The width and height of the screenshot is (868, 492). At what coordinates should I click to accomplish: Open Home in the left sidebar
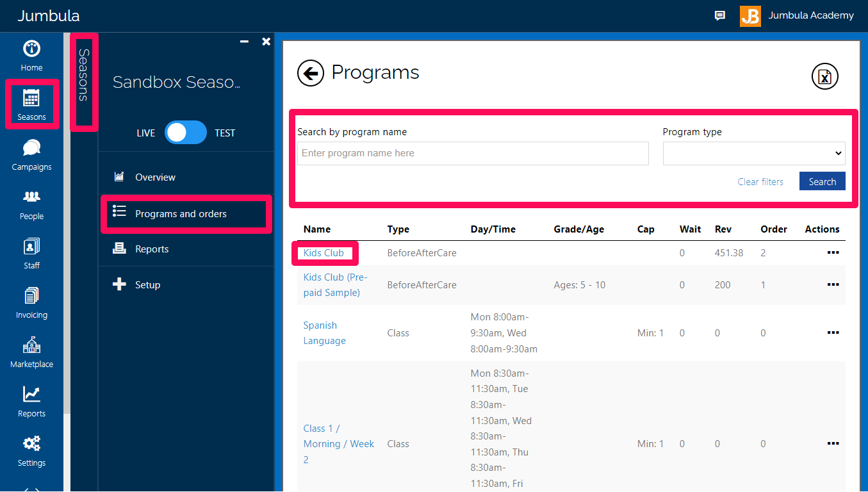coord(31,56)
